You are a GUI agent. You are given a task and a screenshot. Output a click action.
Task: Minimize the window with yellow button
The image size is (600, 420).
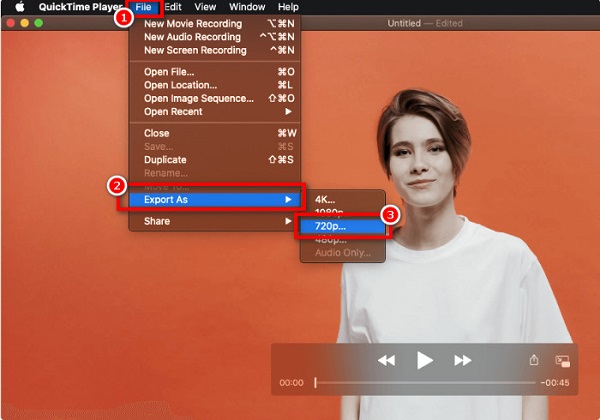(x=25, y=23)
